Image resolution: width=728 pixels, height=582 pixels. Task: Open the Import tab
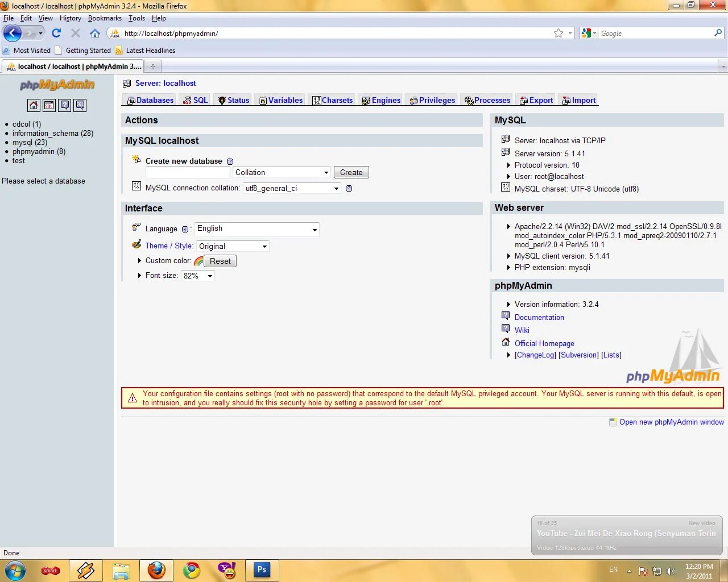(579, 101)
